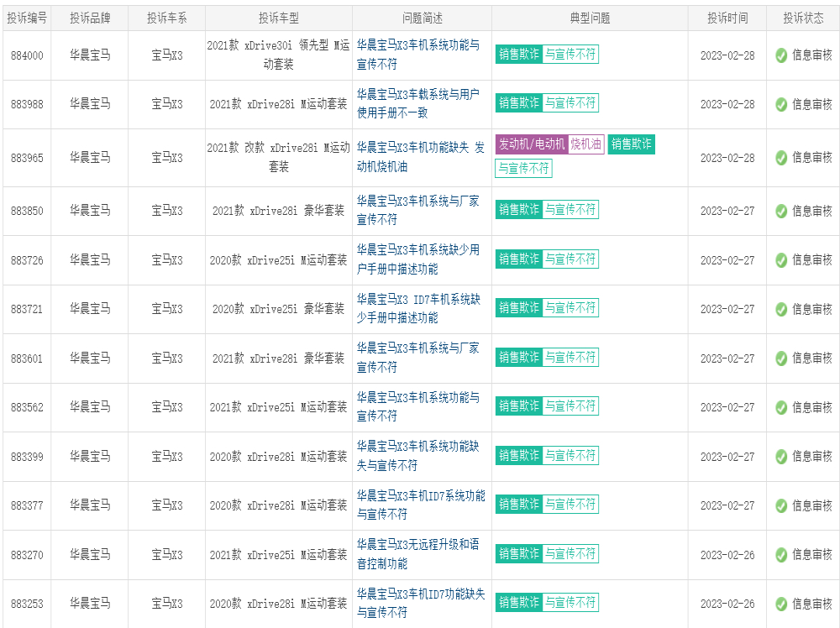
Task: Open complaint link for row 884000
Action: 417,55
